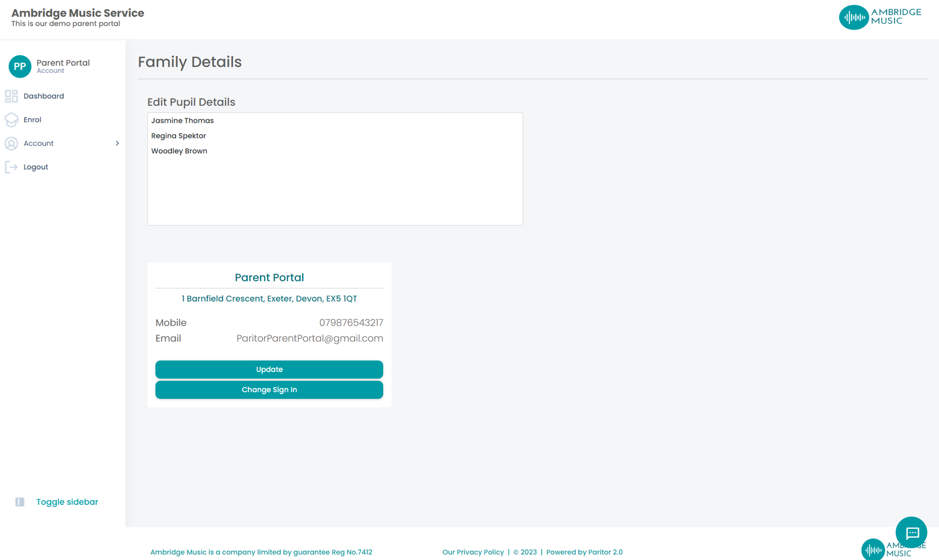Viewport: 939px width, 560px height.
Task: Select pupil Jasmine Thomas
Action: (x=182, y=120)
